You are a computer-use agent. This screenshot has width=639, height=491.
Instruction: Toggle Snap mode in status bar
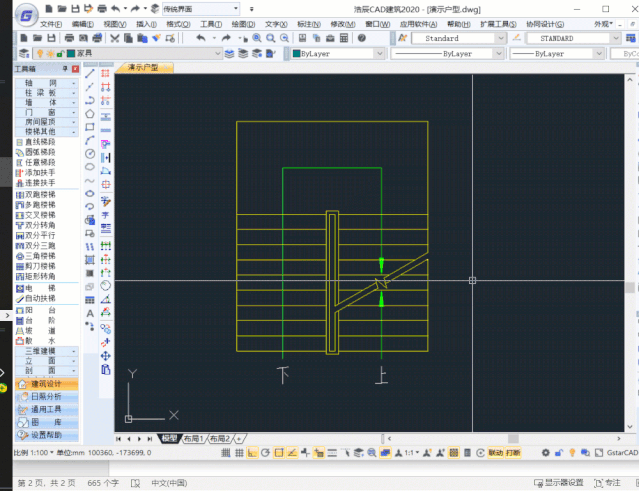[x=225, y=453]
